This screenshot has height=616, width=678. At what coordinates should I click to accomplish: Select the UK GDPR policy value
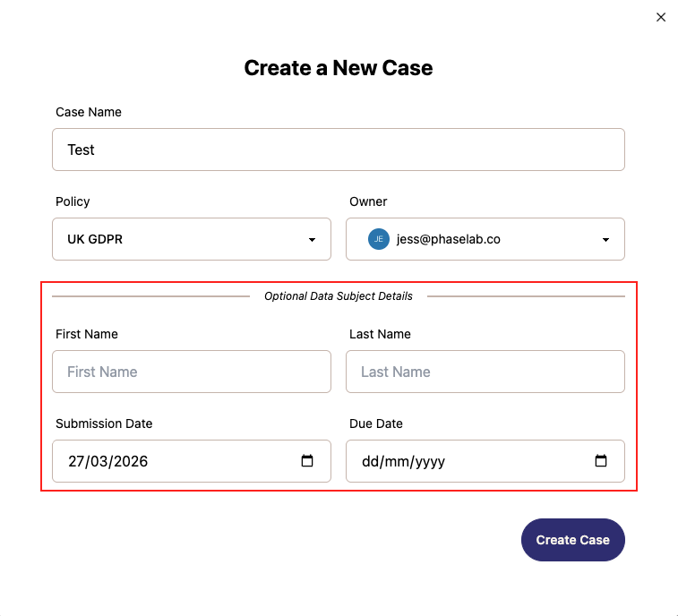[x=95, y=239]
